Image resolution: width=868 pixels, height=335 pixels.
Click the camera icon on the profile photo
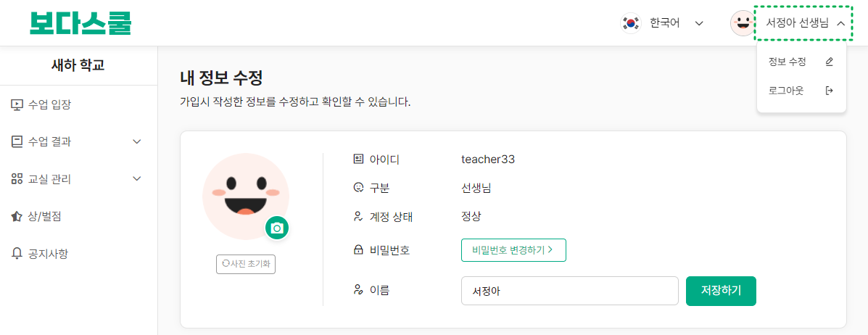click(277, 228)
